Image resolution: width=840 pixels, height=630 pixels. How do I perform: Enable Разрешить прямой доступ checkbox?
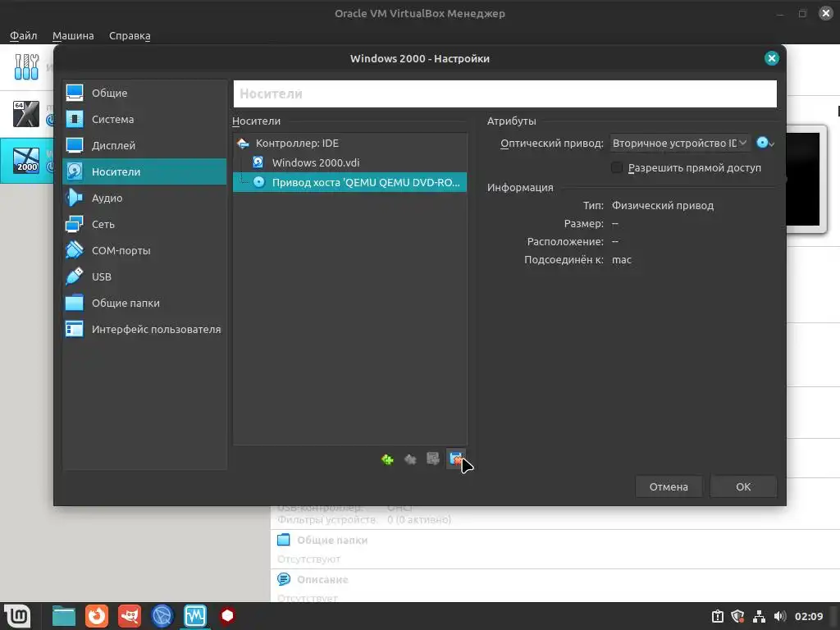point(617,167)
